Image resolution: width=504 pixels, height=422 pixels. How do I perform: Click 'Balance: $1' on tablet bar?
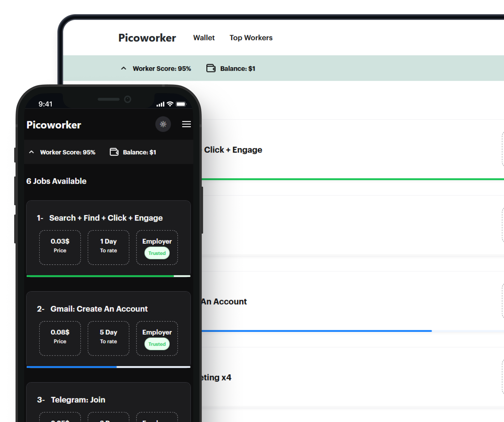[x=238, y=69]
